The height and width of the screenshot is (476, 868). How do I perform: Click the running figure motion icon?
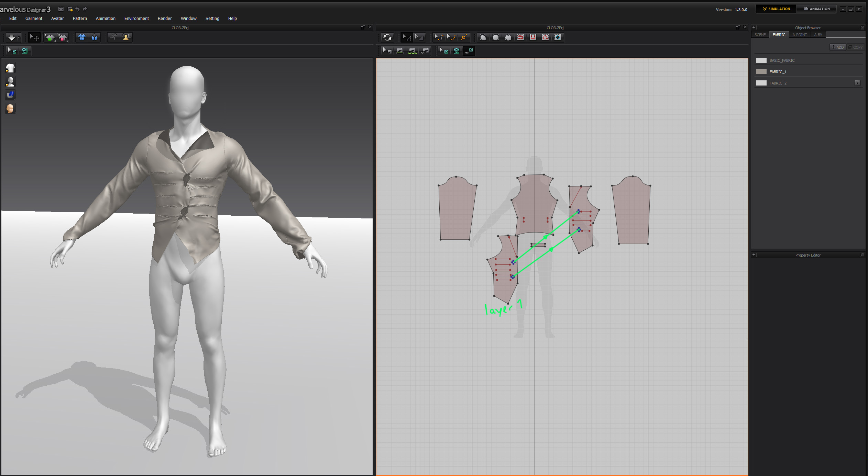(114, 37)
